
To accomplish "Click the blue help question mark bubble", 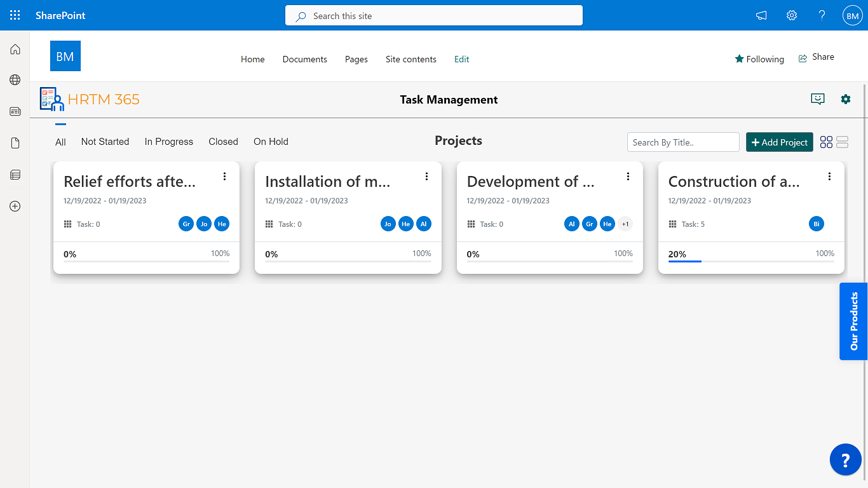I will [x=845, y=459].
